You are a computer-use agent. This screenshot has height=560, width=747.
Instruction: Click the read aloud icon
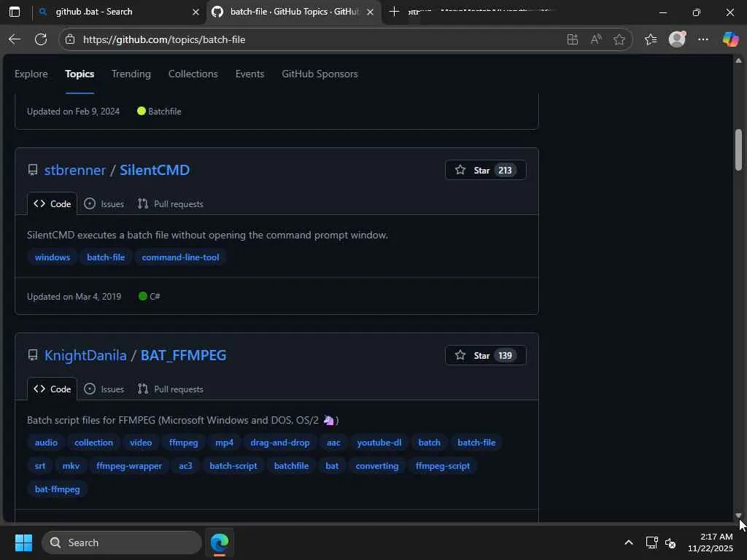coord(596,39)
